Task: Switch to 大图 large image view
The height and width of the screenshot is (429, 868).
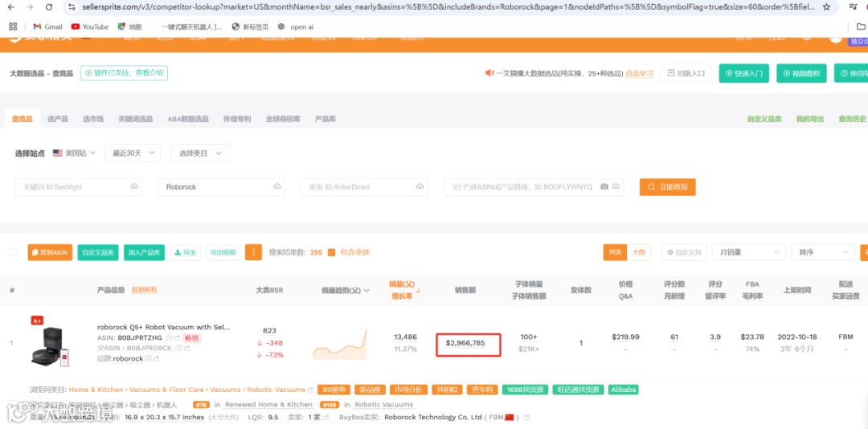Action: point(639,252)
